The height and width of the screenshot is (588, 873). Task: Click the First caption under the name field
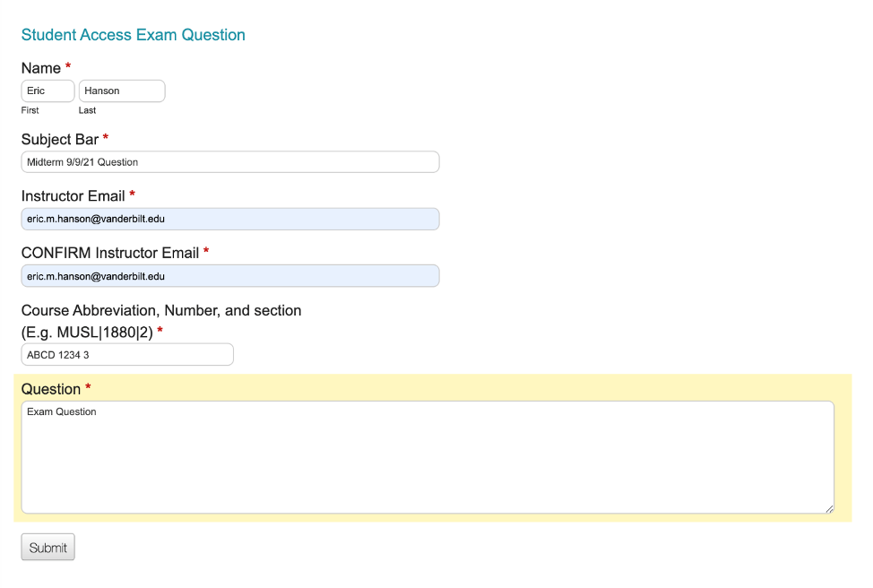click(x=29, y=110)
